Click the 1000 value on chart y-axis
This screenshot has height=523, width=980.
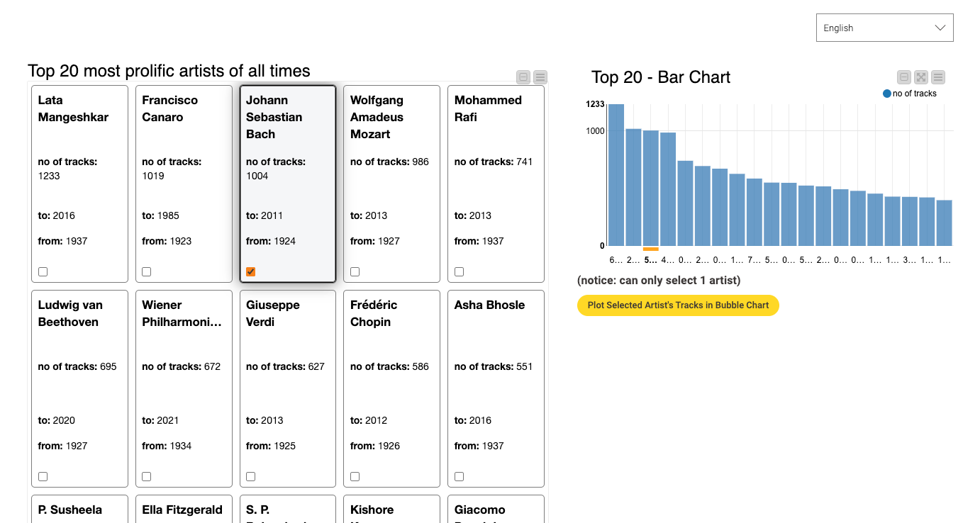[x=595, y=131]
